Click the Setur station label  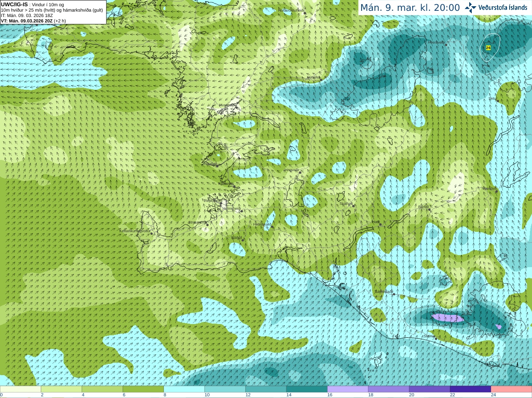[493, 98]
